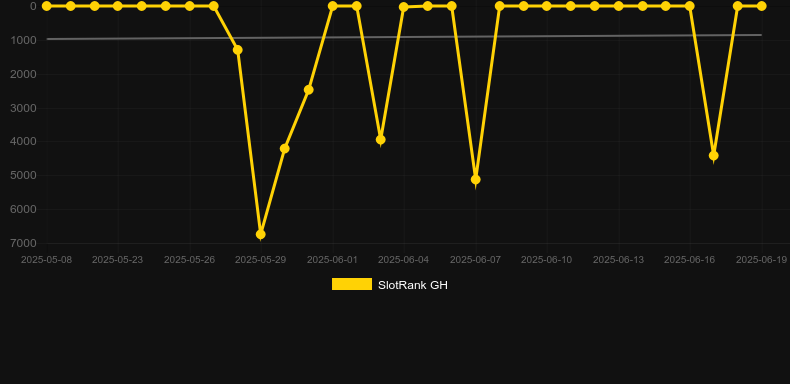Toggle the SlotRank GH legend label
This screenshot has width=790, height=384.
pyautogui.click(x=413, y=285)
